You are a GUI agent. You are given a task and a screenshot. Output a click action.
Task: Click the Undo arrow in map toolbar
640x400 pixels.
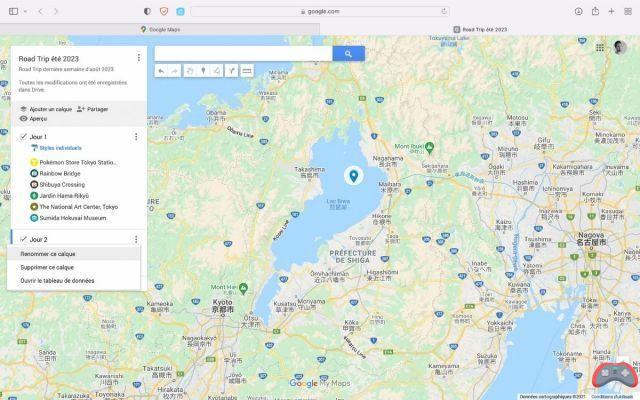click(161, 71)
